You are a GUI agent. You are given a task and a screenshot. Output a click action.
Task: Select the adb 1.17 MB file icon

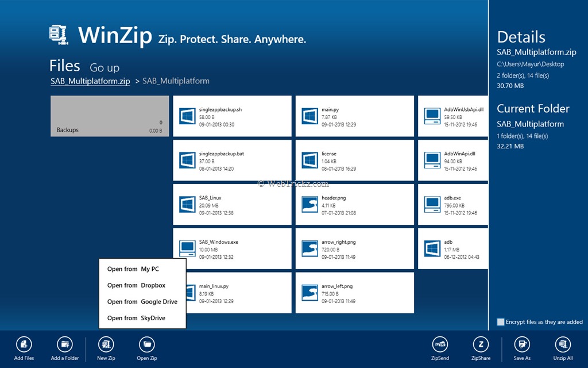click(432, 248)
